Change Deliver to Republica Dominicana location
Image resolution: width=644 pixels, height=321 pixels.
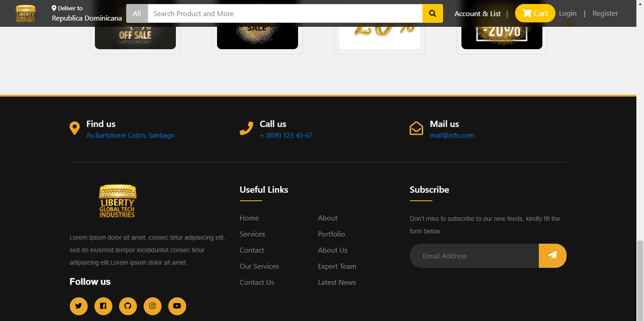pos(86,14)
